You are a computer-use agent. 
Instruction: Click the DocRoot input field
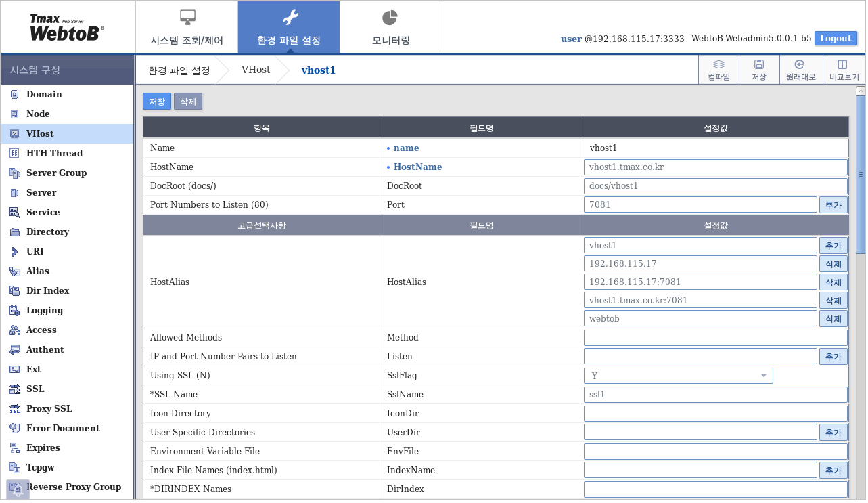[x=716, y=186]
